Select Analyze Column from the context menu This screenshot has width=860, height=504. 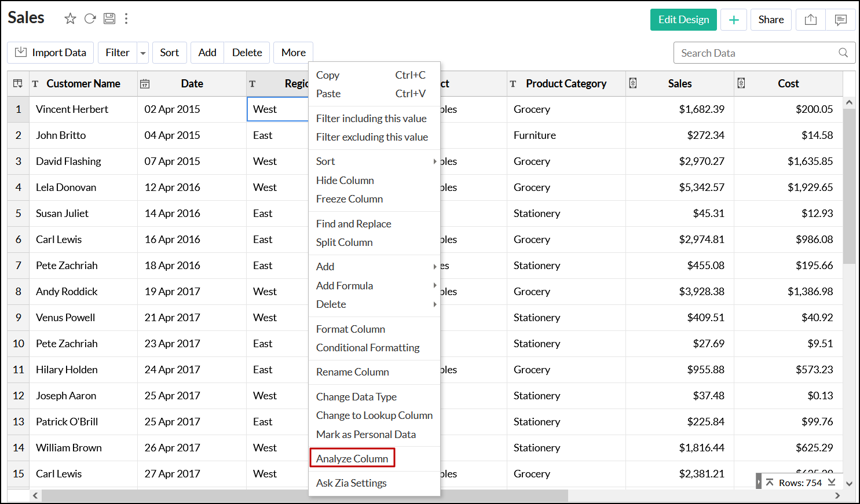tap(352, 458)
